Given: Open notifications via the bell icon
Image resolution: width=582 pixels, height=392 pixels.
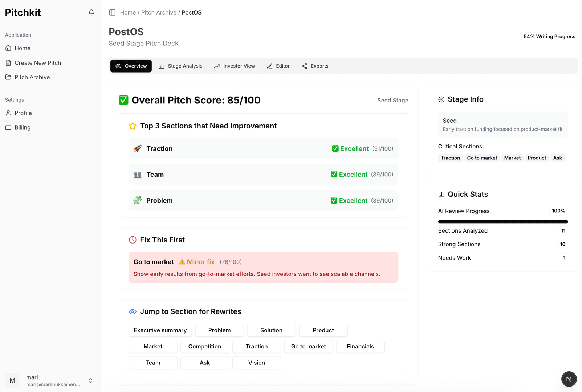Looking at the screenshot, I should click(x=91, y=12).
